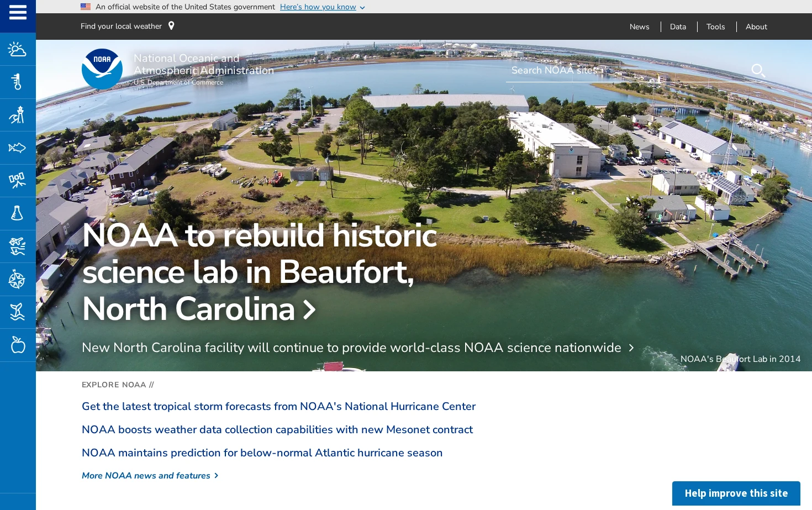Click National Oceanic and Atmospheric Administration title
Image resolution: width=812 pixels, height=510 pixels.
tap(203, 64)
